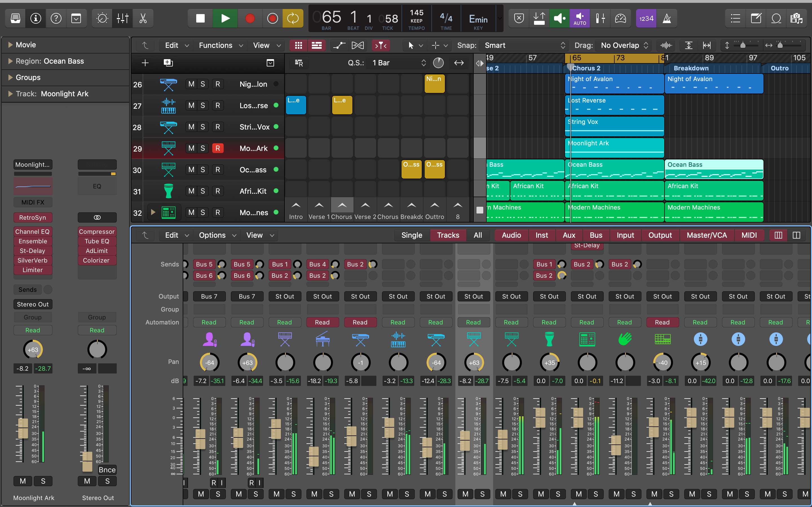Open the Loop Browser icon
This screenshot has width=812, height=507.
click(776, 18)
